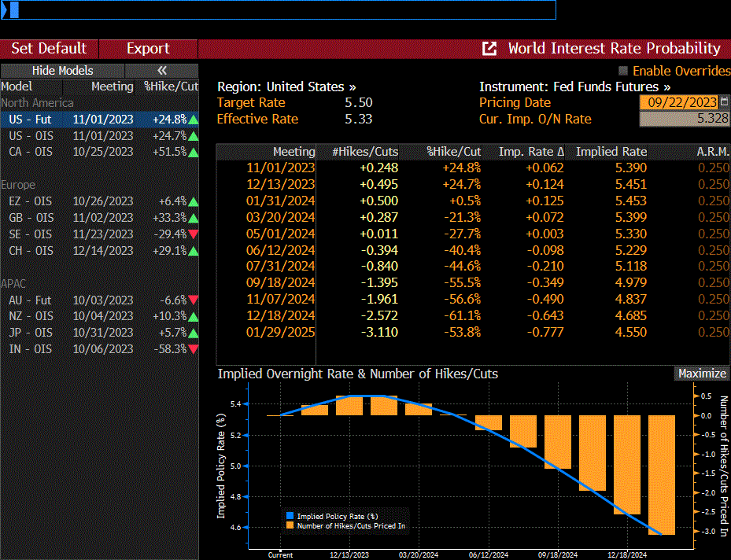Click the table meeting date 11/07/2024
Screen dimensions: 731x560
(281, 299)
